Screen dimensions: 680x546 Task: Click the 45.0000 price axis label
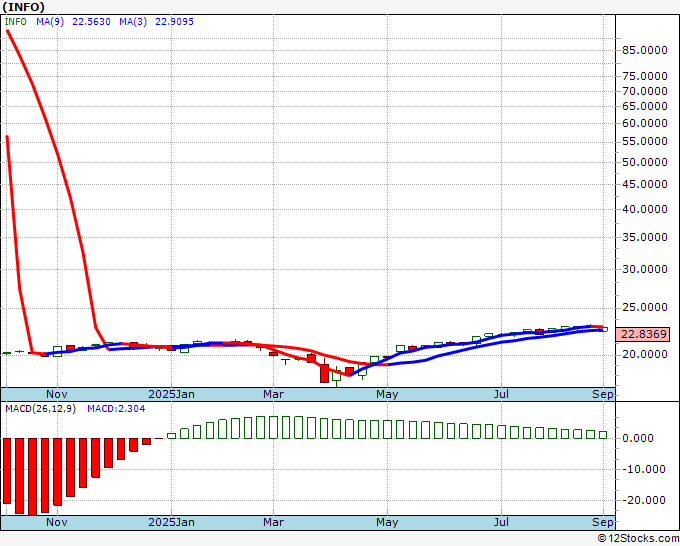(x=644, y=184)
